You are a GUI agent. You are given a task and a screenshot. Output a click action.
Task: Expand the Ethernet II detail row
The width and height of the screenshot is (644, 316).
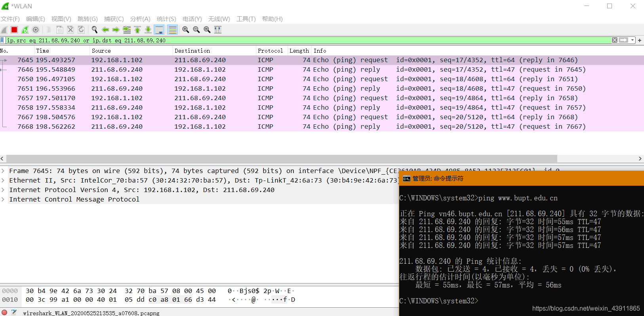click(x=3, y=180)
